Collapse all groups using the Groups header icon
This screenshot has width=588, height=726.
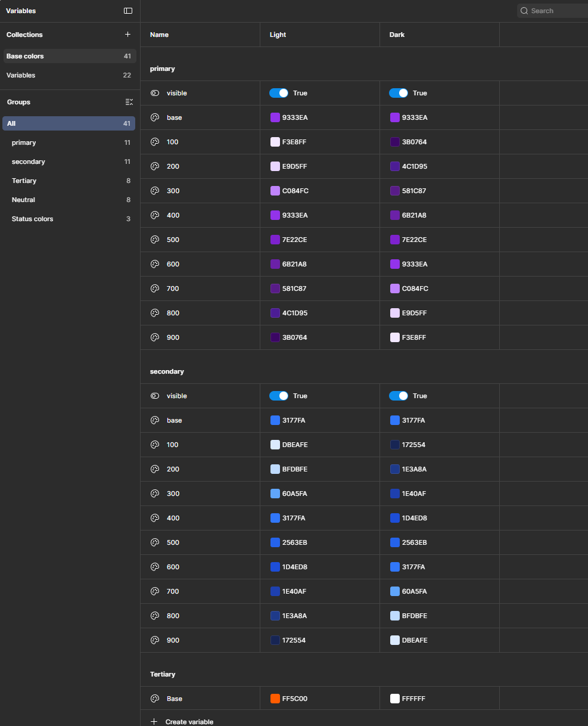coord(129,101)
